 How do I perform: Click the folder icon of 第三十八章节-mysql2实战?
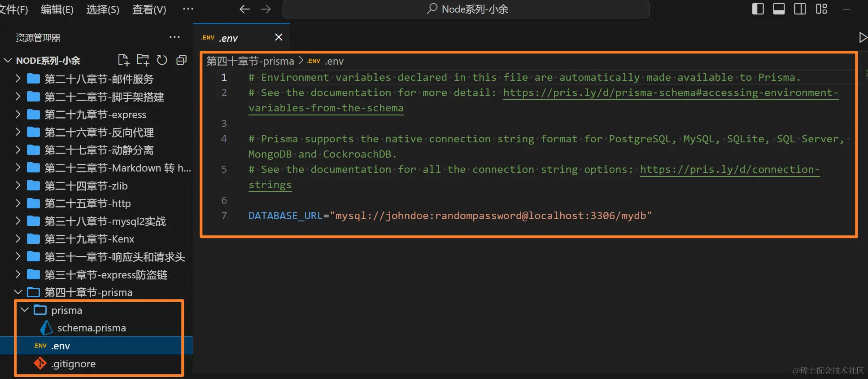(x=33, y=221)
